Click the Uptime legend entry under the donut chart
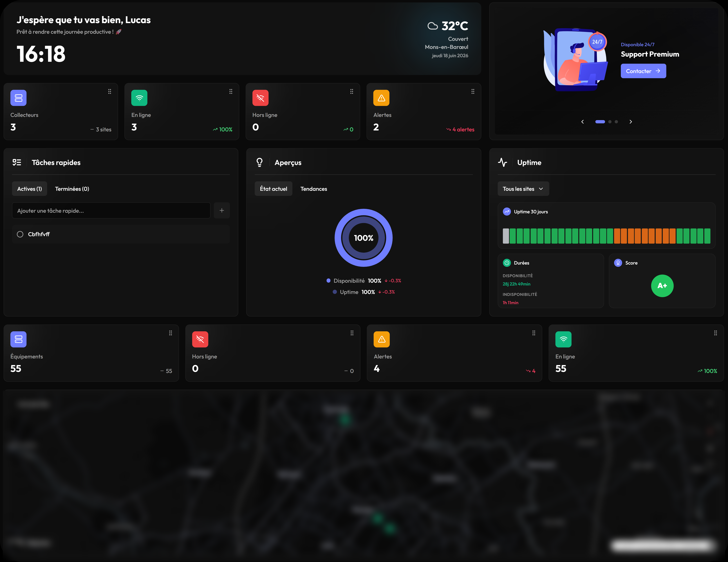This screenshot has height=562, width=728. (364, 292)
